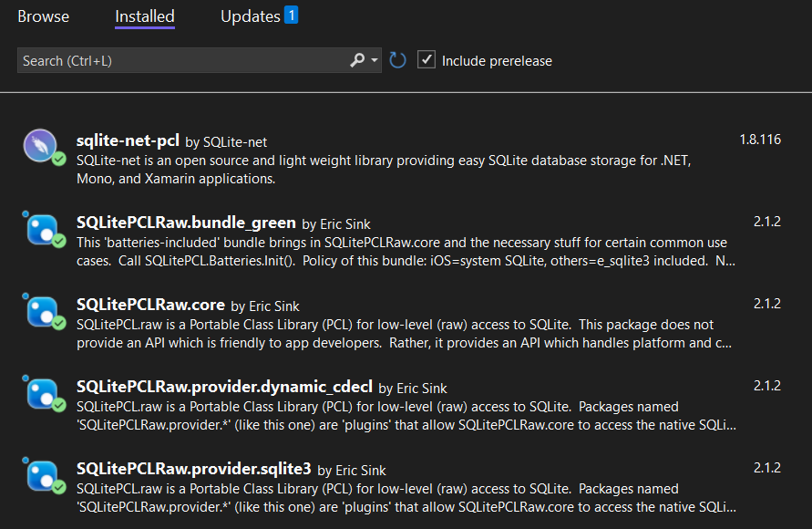Click the search magnifier icon
The image size is (812, 529).
click(358, 60)
